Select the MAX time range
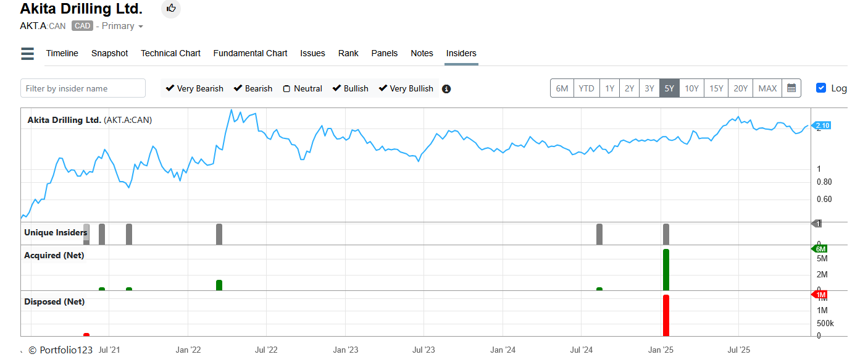 [767, 88]
